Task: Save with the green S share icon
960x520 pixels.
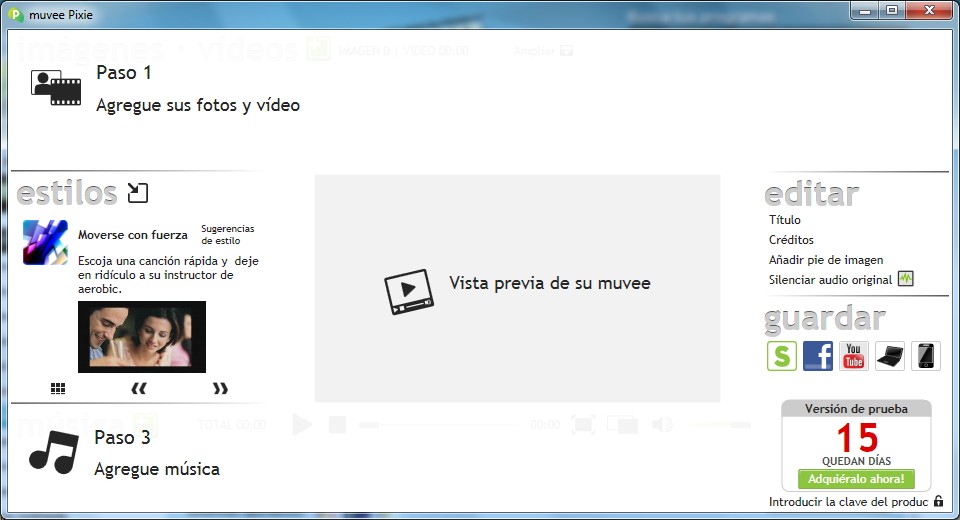Action: pos(782,356)
